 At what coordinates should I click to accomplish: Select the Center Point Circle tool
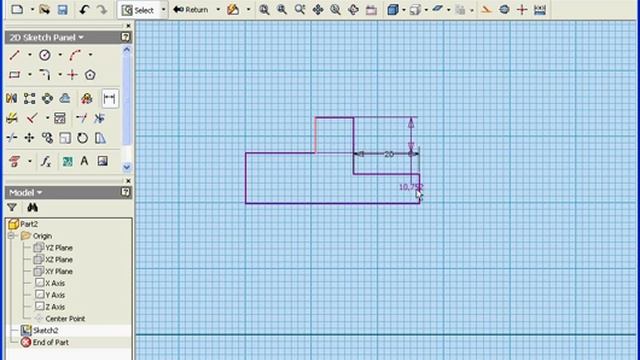coord(45,55)
